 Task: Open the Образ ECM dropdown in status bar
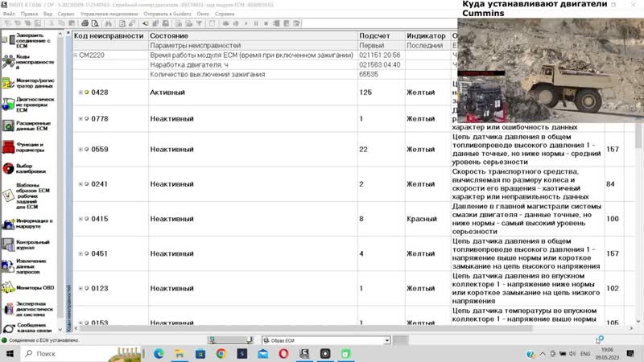coord(386,340)
